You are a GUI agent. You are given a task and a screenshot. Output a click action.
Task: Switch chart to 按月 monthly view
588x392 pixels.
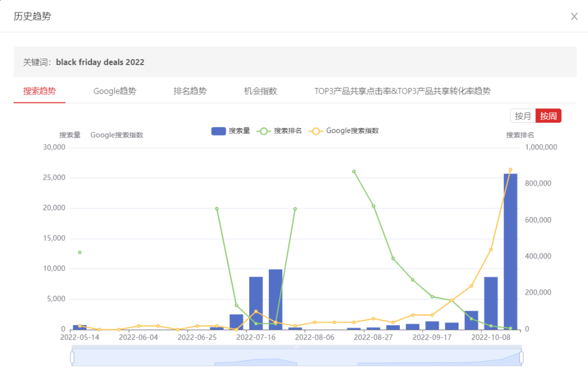[523, 116]
